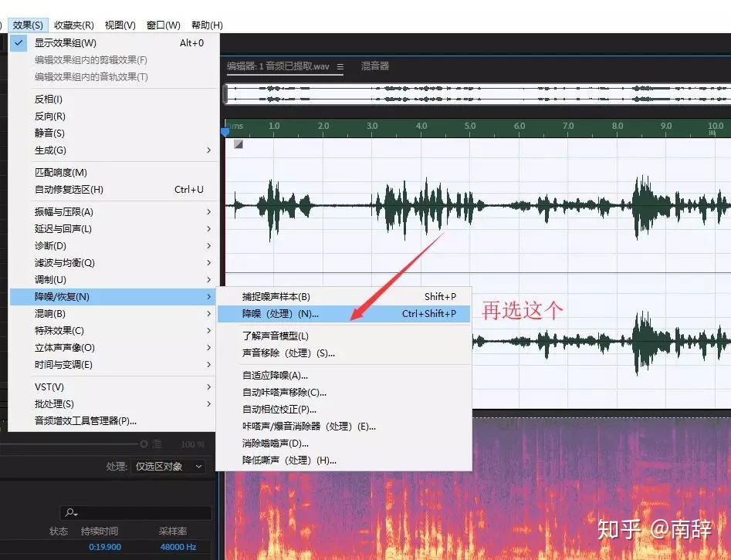Screen dimensions: 731x560
Task: Switch to 编辑器 1 音频已提取.wav tab
Action: pyautogui.click(x=278, y=66)
